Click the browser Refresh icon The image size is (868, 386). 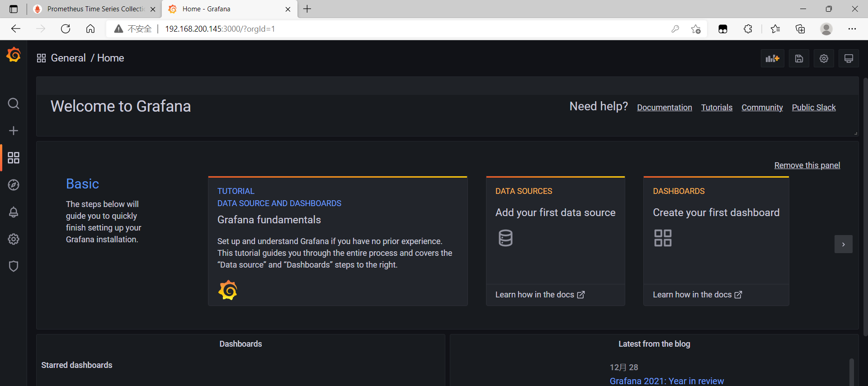pos(66,29)
